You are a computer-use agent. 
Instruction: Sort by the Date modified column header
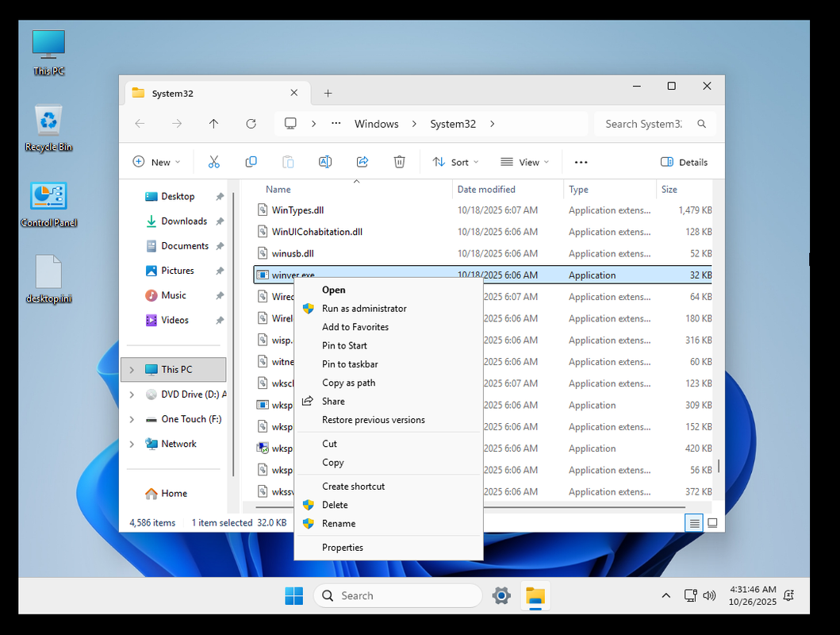[508, 189]
